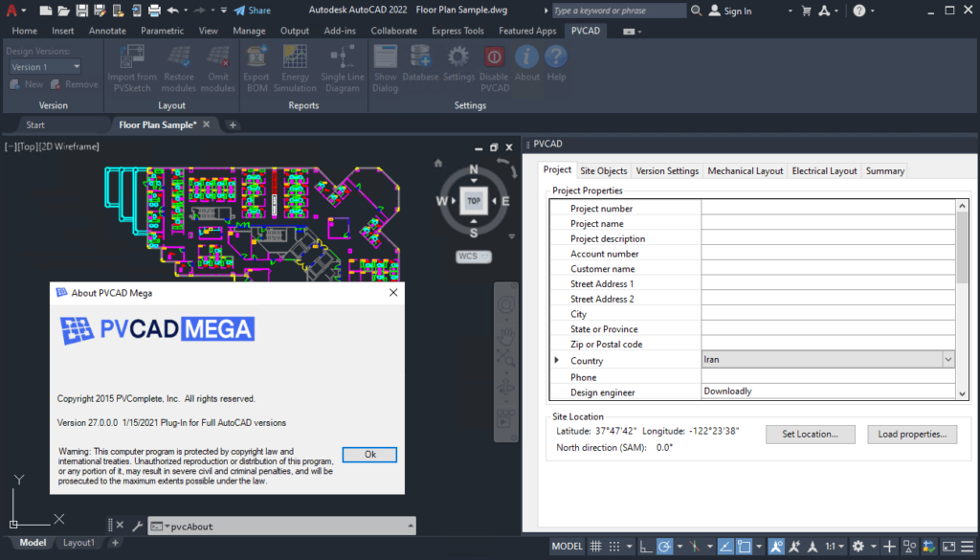Click the command line customize wrench icon
This screenshot has height=560, width=980.
tap(138, 526)
